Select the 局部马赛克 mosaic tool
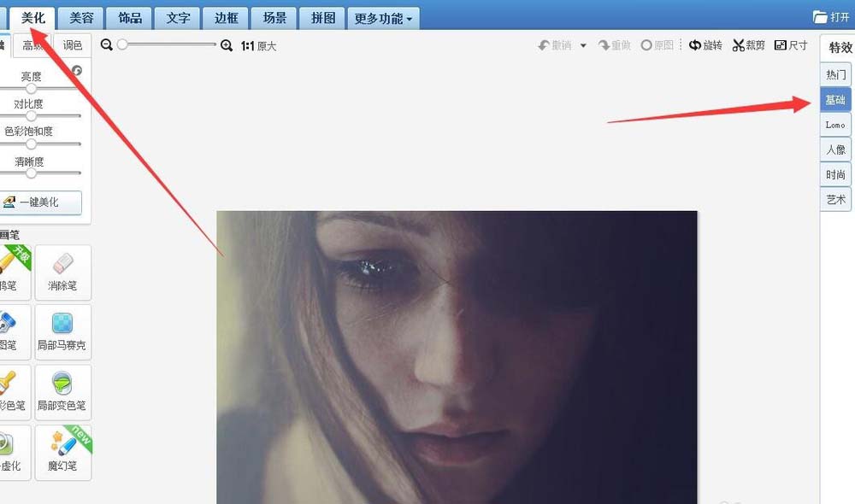This screenshot has height=504, width=855. (62, 332)
